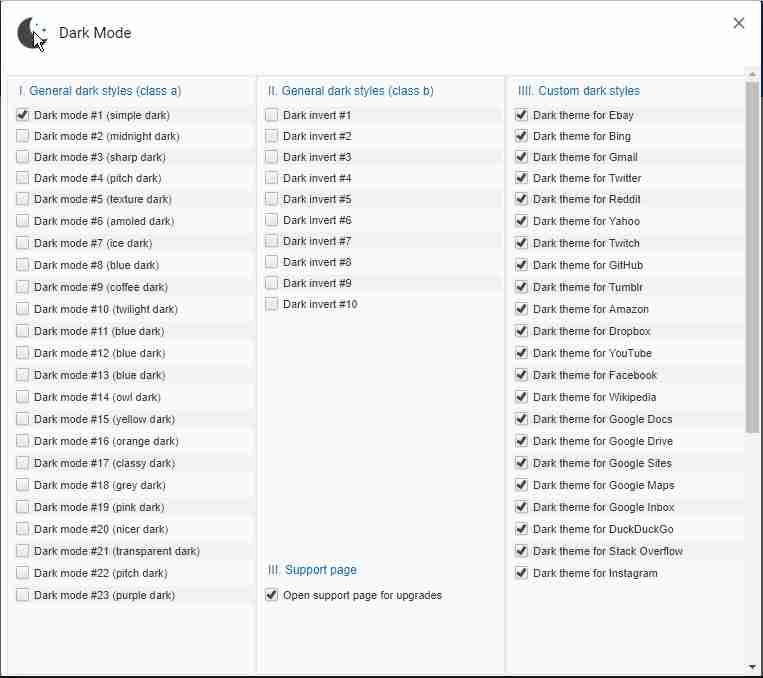The width and height of the screenshot is (763, 678).
Task: Select Dark mode #6 (amoled dark) checkbox
Action: pyautogui.click(x=22, y=221)
